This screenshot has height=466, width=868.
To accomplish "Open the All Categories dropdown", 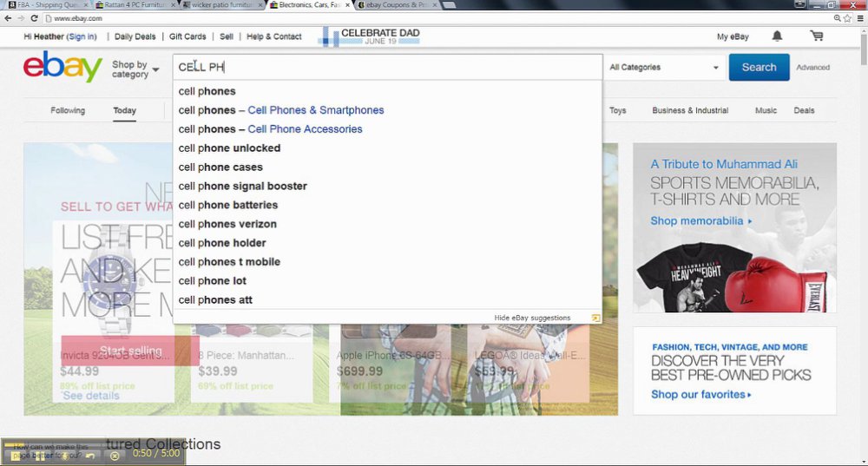I will (664, 68).
